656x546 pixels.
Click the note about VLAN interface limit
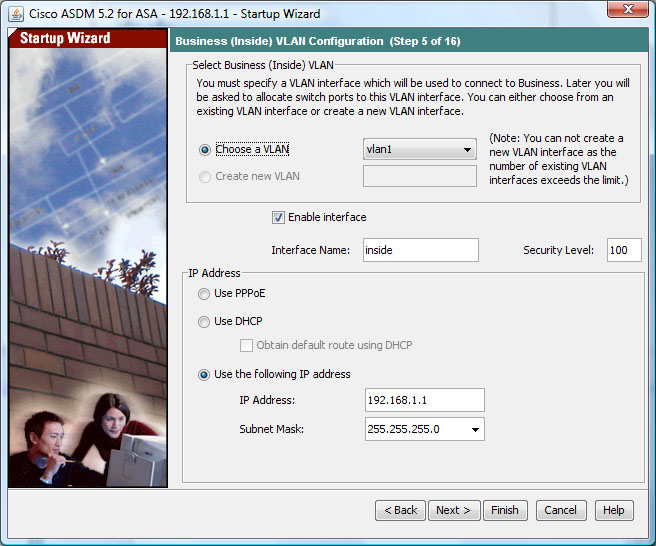point(559,159)
